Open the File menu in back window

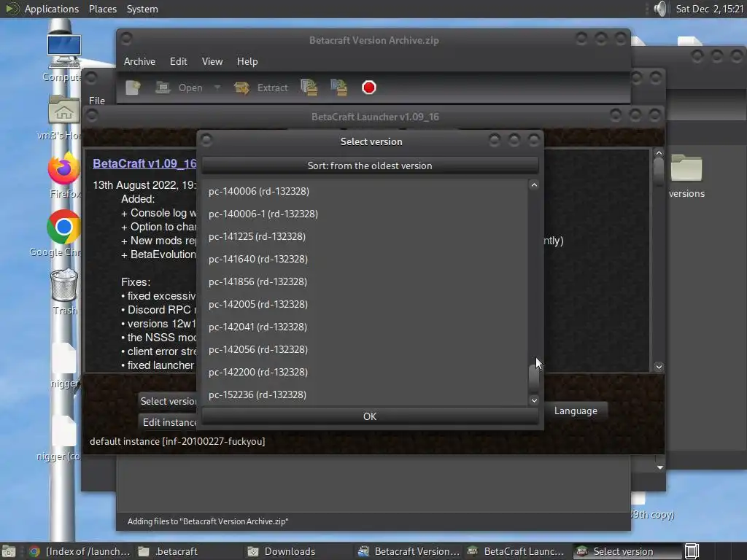[x=97, y=101]
